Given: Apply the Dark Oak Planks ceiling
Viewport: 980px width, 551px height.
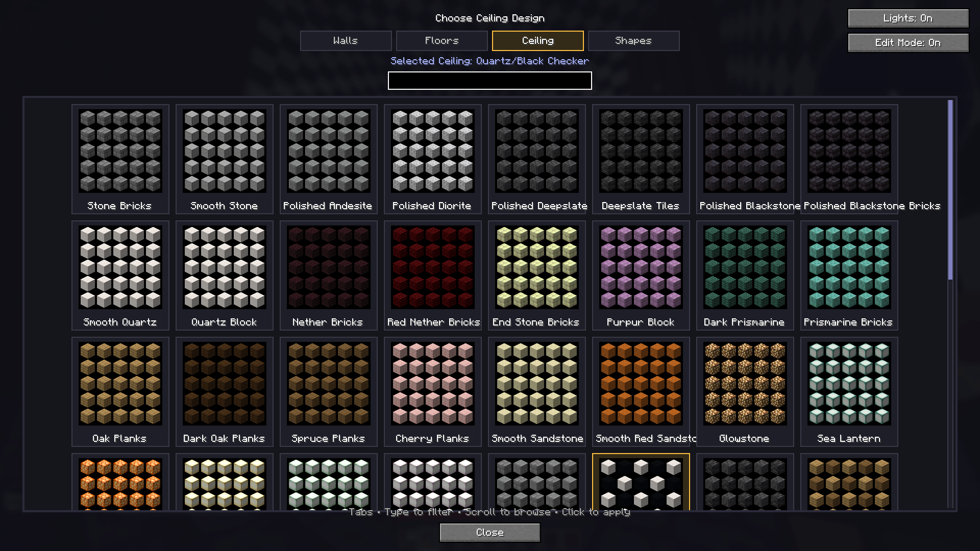Looking at the screenshot, I should [x=225, y=391].
